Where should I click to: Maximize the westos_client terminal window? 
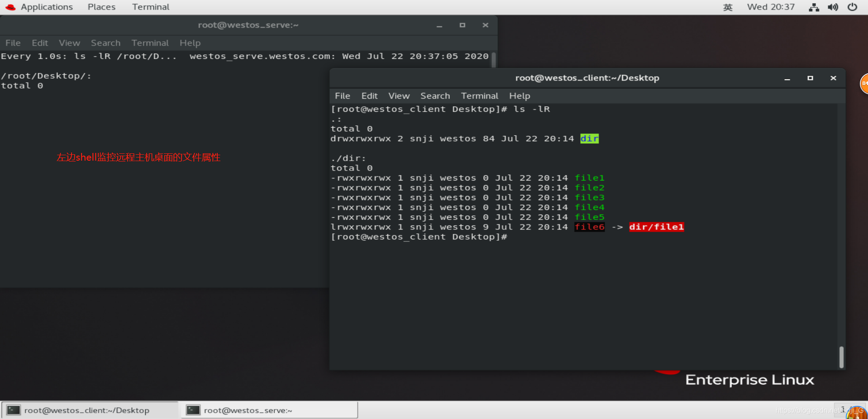[x=810, y=78]
